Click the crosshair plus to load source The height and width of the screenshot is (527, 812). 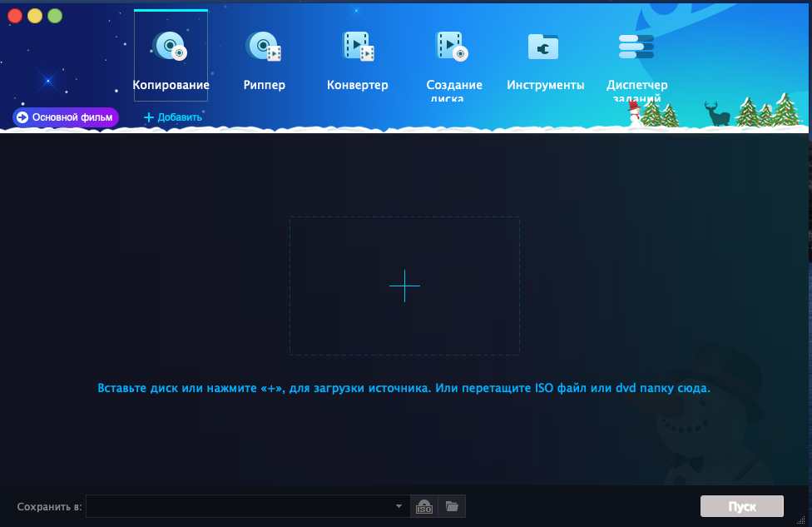(x=404, y=286)
